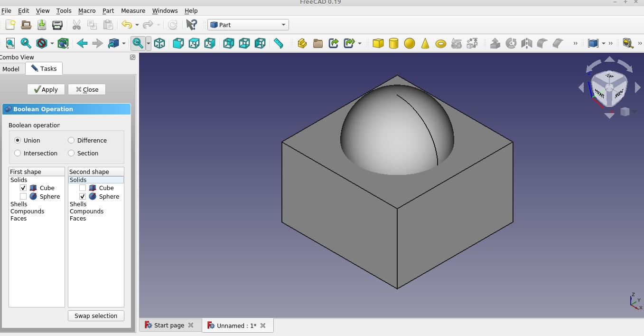The width and height of the screenshot is (644, 336).
Task: Add a torus shape
Action: pyautogui.click(x=441, y=44)
